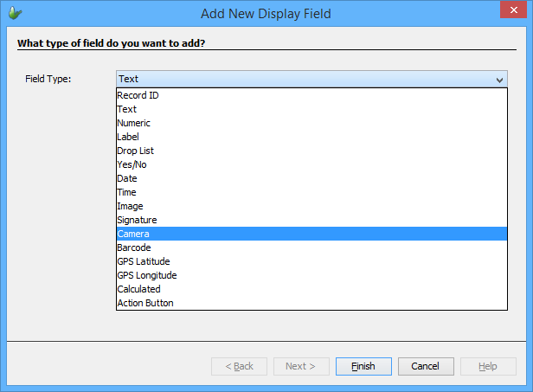Screen dimensions: 533x392
Task: Choose Image field type option
Action: [130, 206]
